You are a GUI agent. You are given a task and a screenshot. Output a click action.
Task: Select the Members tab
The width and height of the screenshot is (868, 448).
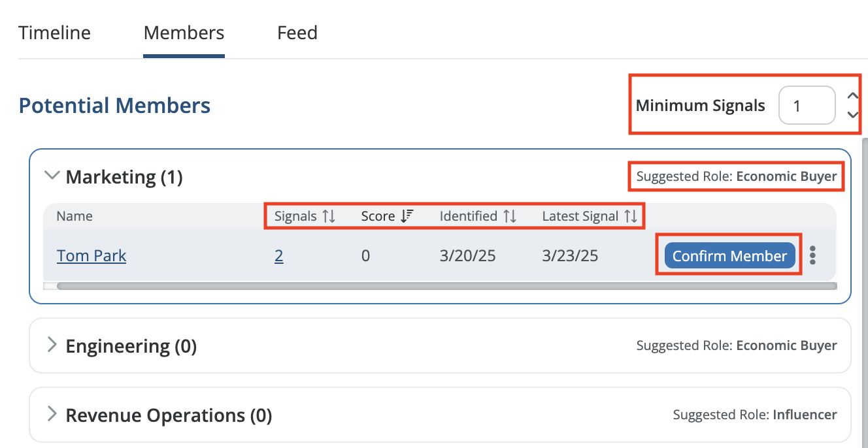pos(184,33)
